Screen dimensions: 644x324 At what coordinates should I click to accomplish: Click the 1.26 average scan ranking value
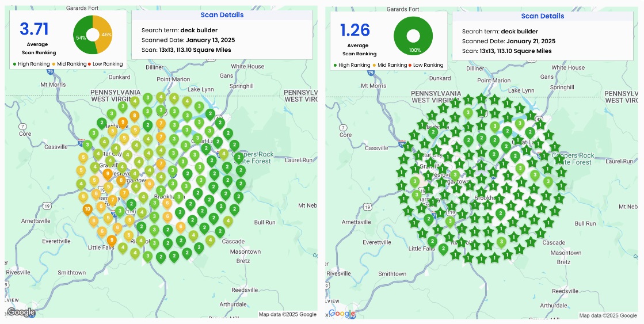[355, 31]
